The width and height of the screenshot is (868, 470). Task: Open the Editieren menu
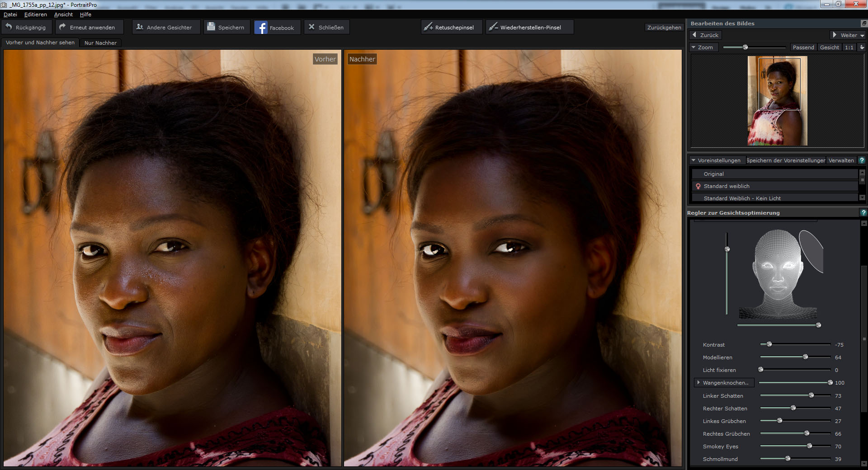[x=36, y=14]
